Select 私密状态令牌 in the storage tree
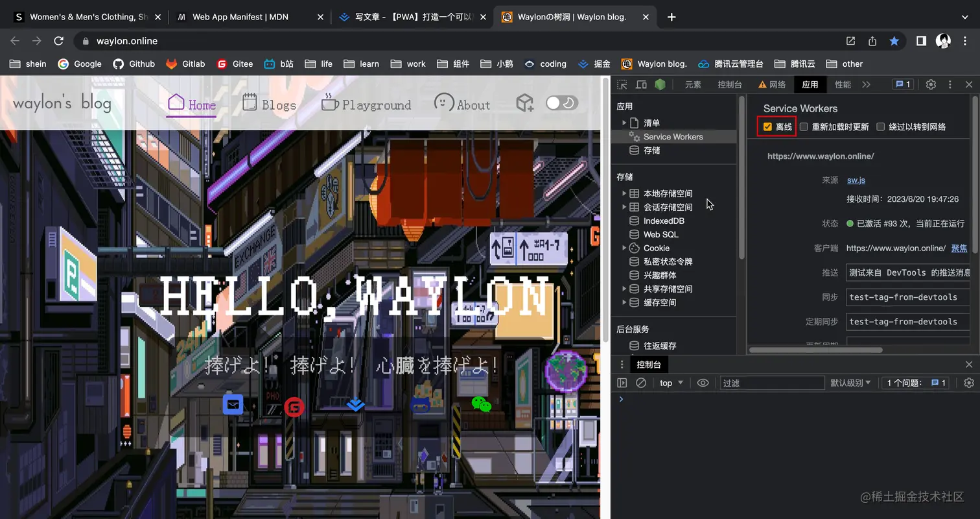980x519 pixels. 668,261
